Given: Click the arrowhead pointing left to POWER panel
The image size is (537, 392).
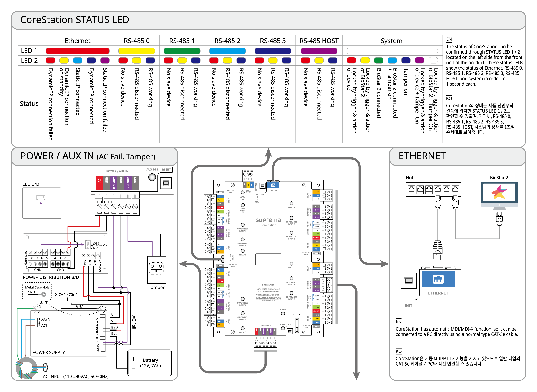Looking at the screenshot, I should pos(183,264).
